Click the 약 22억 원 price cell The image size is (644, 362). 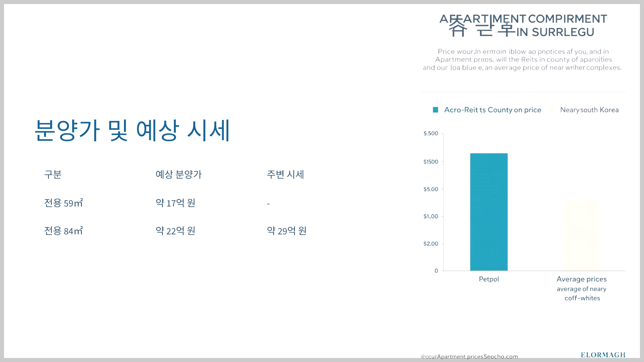pos(175,231)
